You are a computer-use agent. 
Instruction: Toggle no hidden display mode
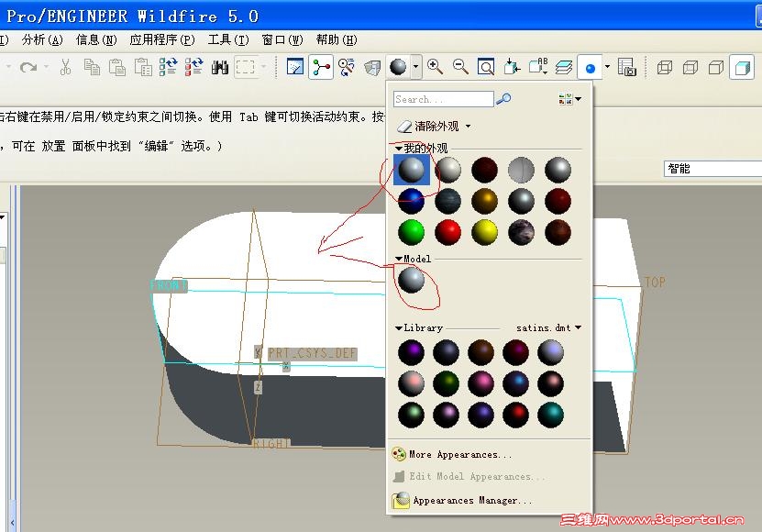coord(716,67)
